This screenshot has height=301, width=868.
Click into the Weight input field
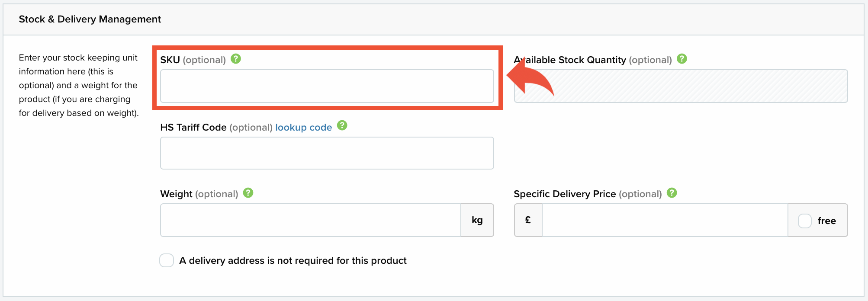pos(311,220)
